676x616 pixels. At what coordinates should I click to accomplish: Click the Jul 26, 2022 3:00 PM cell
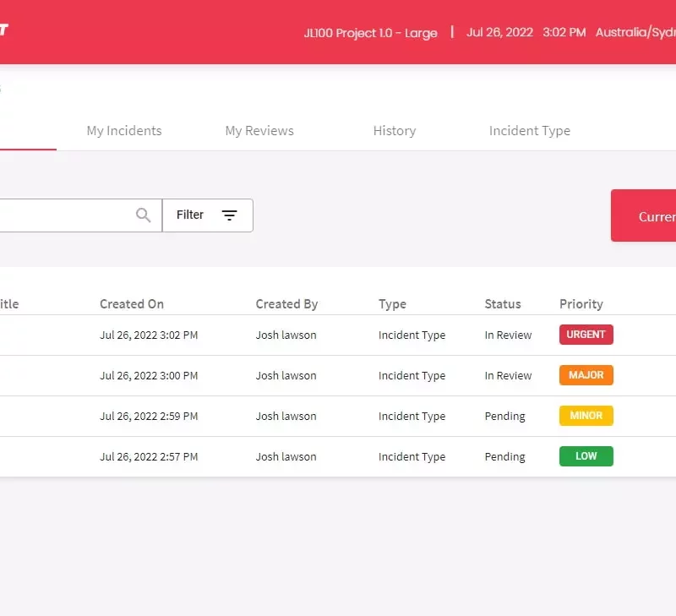(149, 375)
